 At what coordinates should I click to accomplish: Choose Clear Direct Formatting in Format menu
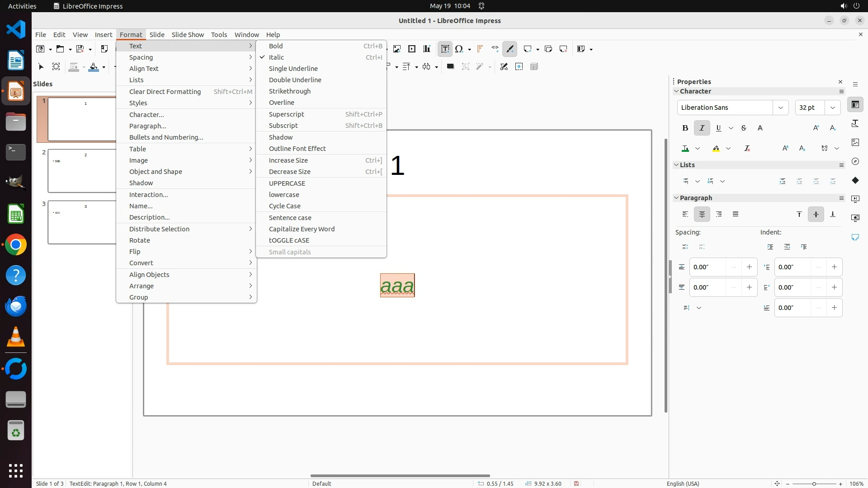point(165,92)
